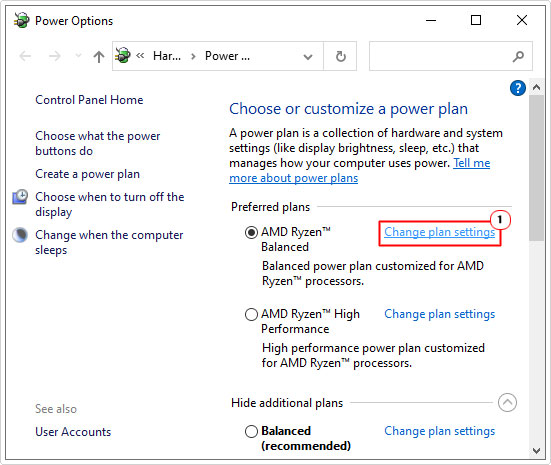Click the 'See also' label
This screenshot has width=551, height=465.
click(x=56, y=409)
